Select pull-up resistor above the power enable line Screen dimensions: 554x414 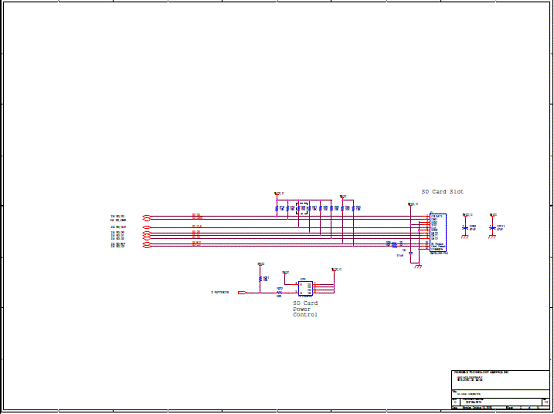(260, 279)
